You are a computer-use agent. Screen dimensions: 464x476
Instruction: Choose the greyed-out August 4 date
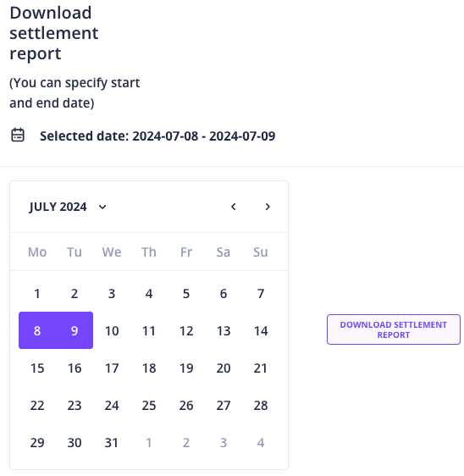[261, 443]
